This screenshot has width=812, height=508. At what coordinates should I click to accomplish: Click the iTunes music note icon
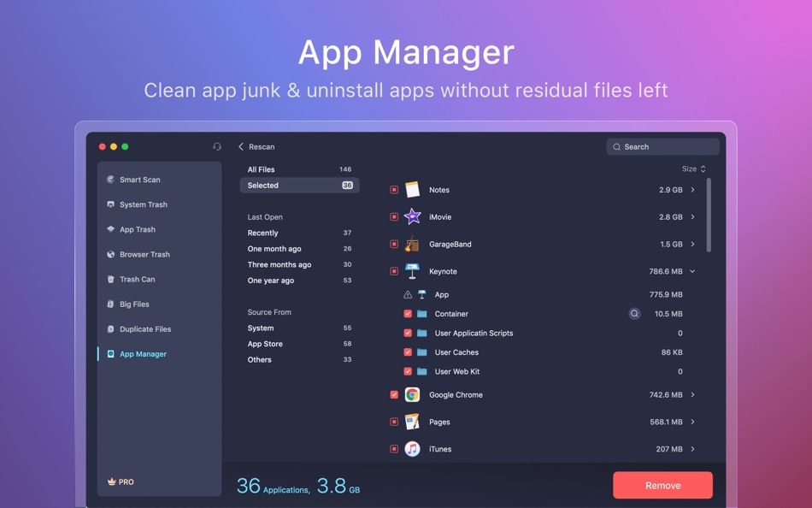click(412, 449)
